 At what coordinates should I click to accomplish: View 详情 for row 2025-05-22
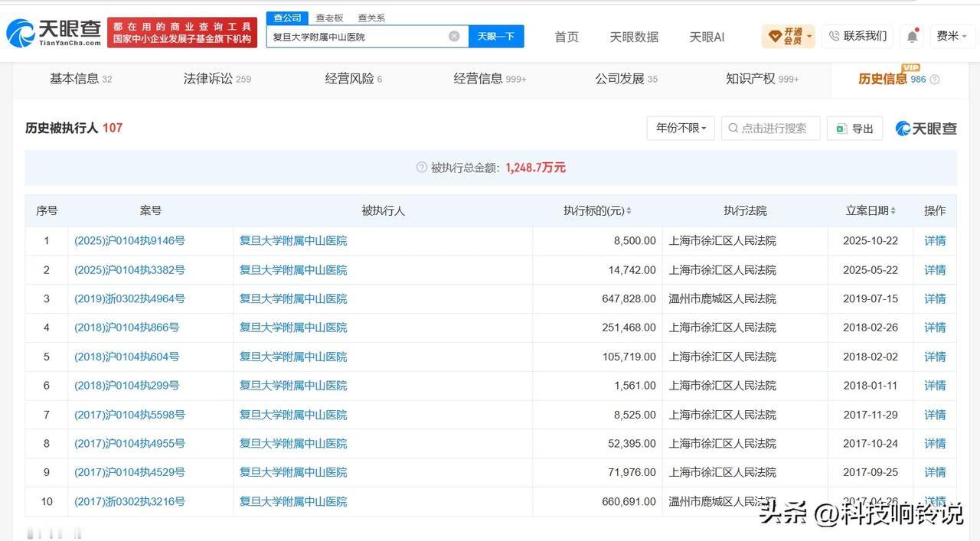click(935, 269)
